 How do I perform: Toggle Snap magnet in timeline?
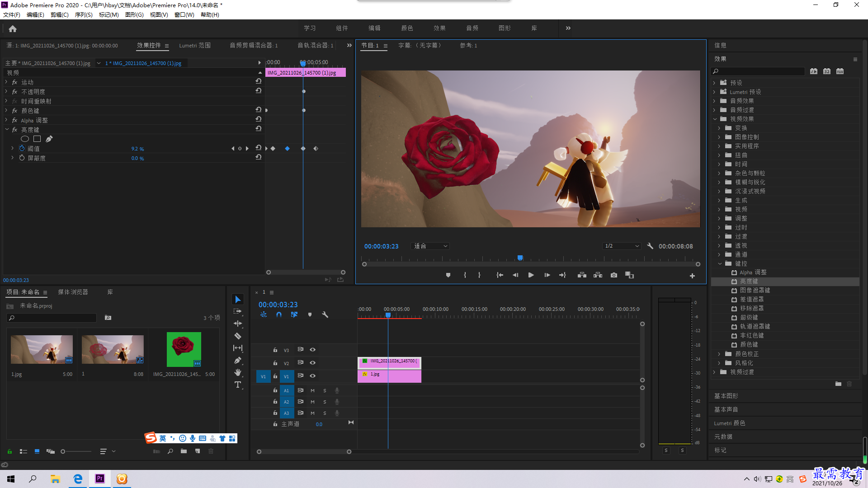[x=279, y=314]
